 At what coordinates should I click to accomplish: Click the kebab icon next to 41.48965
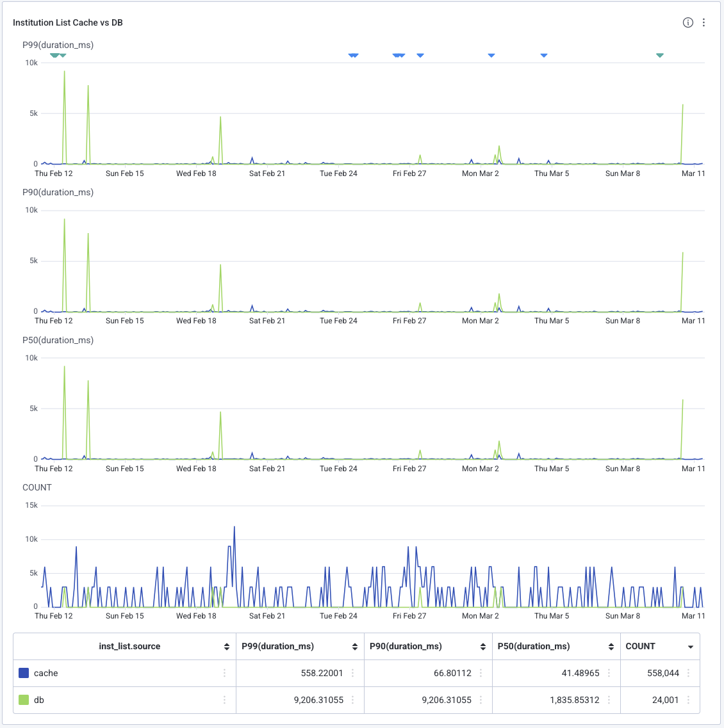pos(609,673)
